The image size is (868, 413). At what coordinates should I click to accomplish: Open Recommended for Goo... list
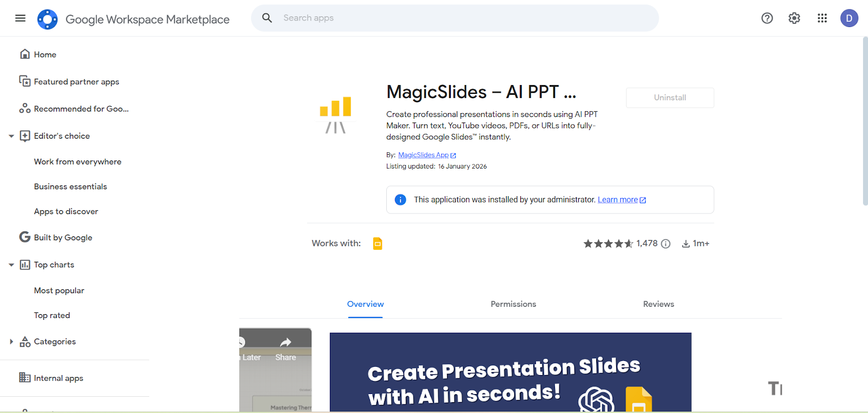coord(81,108)
